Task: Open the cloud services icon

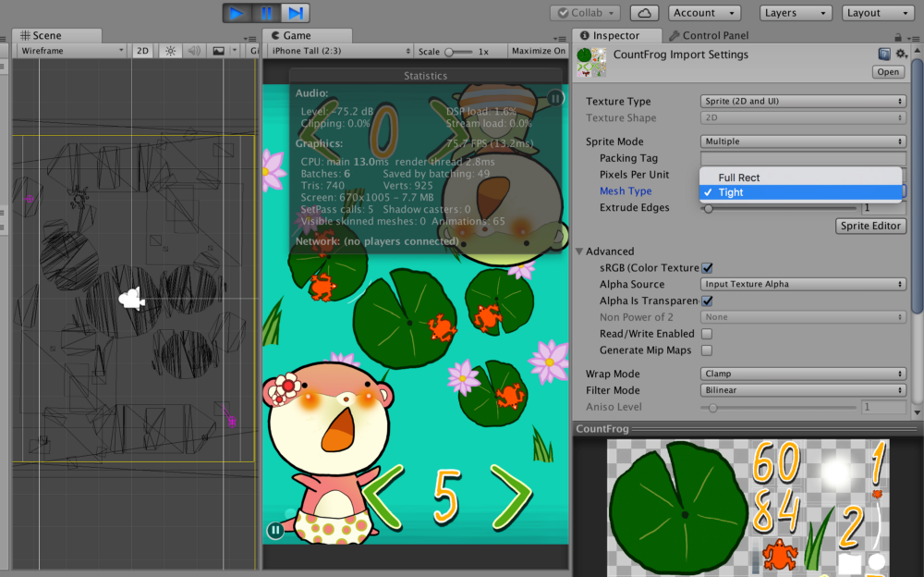Action: coord(644,13)
